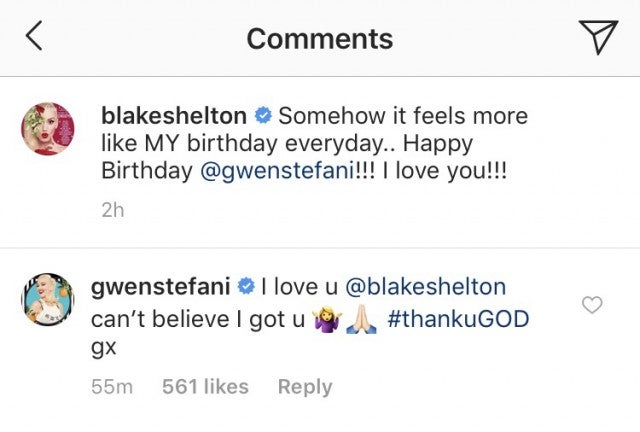The width and height of the screenshot is (640, 432).
Task: Tap the shrugging woman emoji
Action: 328,320
